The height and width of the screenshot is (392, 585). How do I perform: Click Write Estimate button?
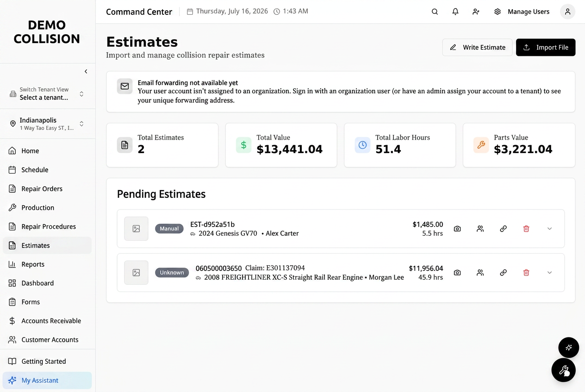coord(477,47)
